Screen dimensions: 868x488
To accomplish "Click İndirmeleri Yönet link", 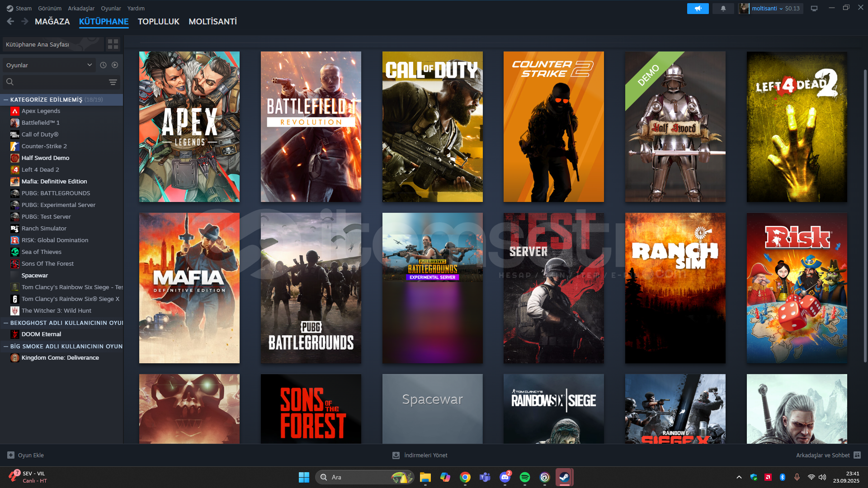I will pyautogui.click(x=425, y=455).
